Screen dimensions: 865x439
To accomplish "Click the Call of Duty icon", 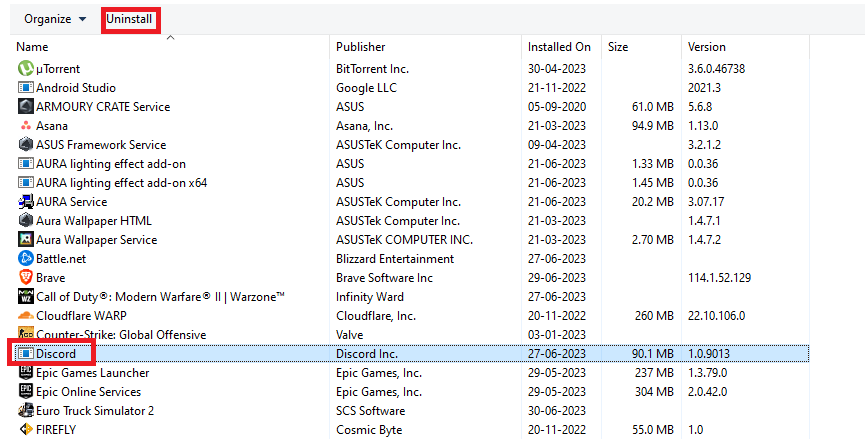I will [x=26, y=297].
